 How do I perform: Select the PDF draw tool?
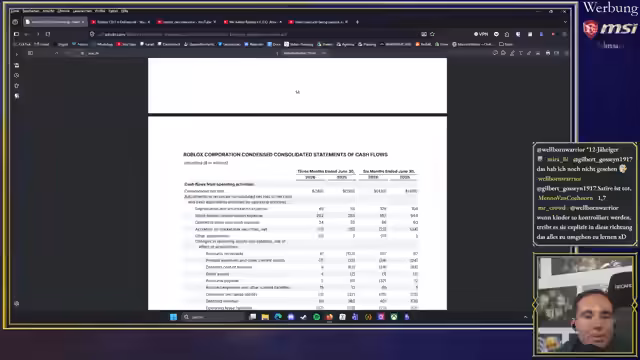[529, 53]
